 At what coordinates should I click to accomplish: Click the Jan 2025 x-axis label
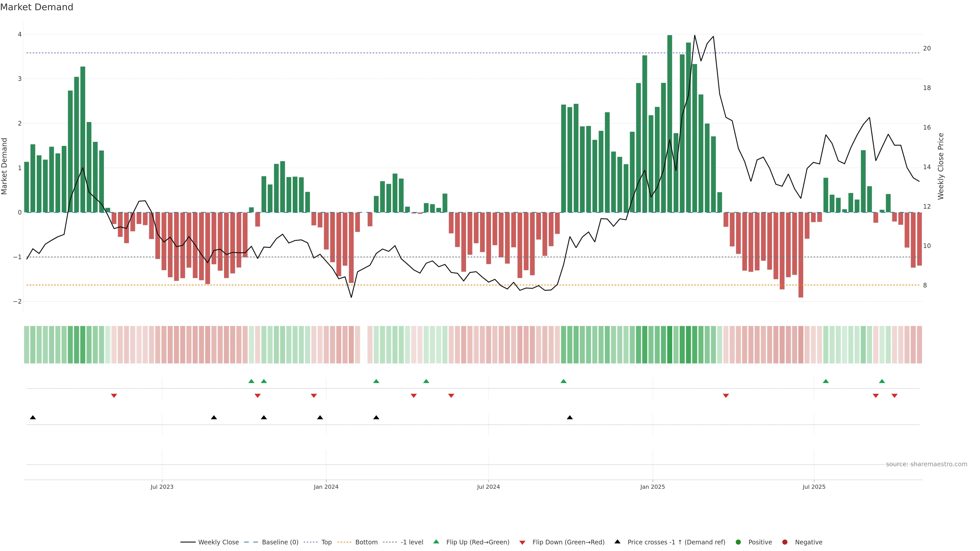[652, 487]
